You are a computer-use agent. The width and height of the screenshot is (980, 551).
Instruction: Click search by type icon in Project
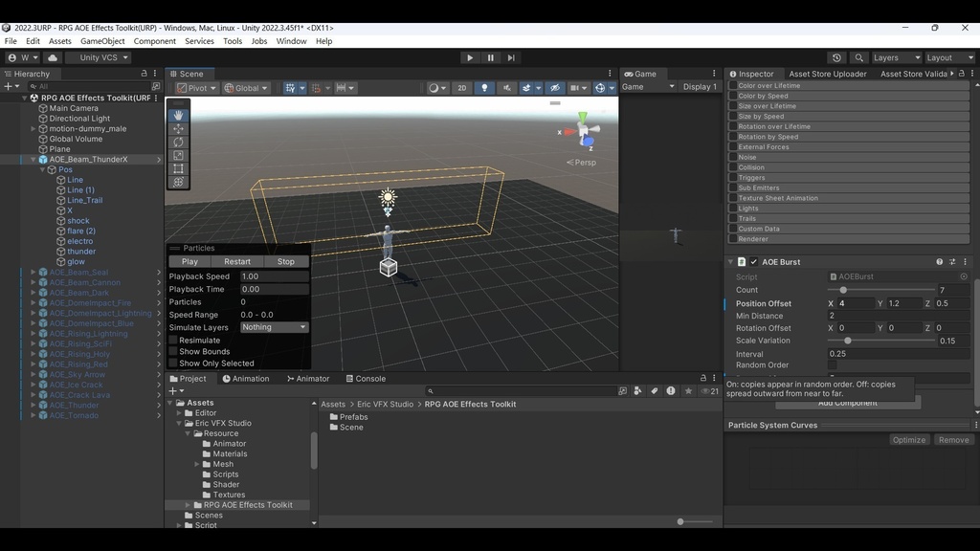[637, 391]
